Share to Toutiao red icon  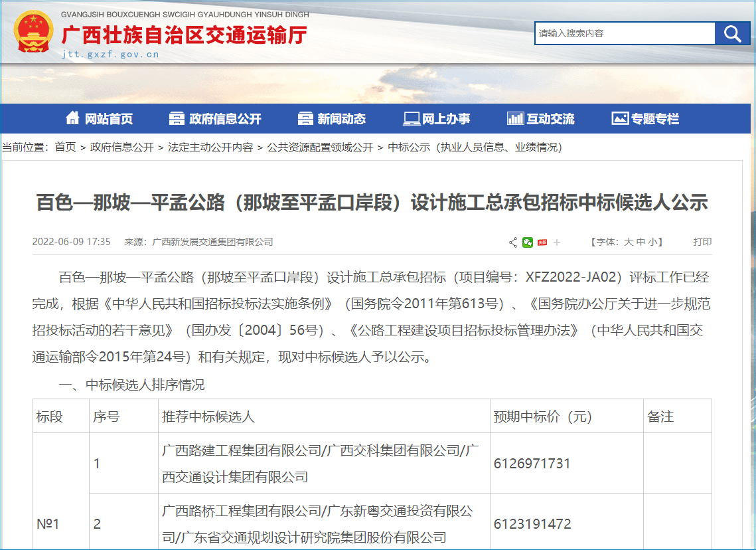(x=542, y=242)
